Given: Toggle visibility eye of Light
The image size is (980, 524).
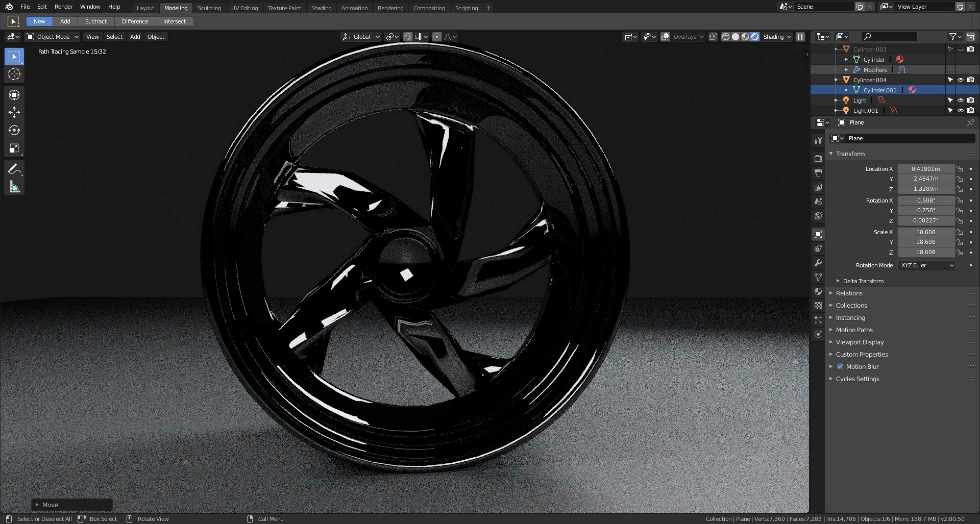Looking at the screenshot, I should tap(960, 101).
